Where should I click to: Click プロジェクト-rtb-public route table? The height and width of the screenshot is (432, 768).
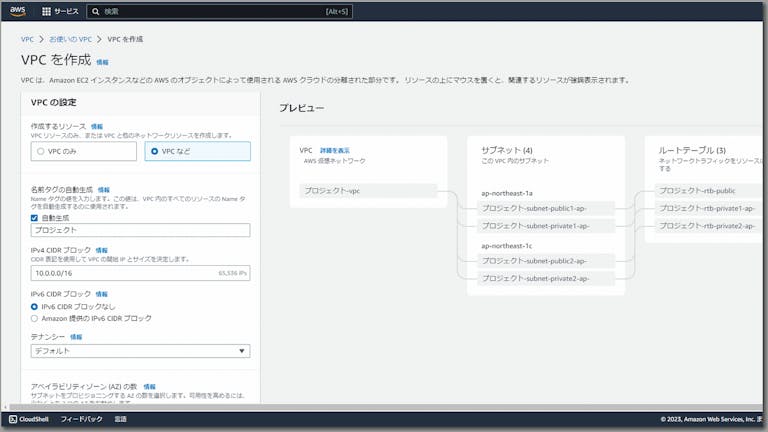[709, 191]
